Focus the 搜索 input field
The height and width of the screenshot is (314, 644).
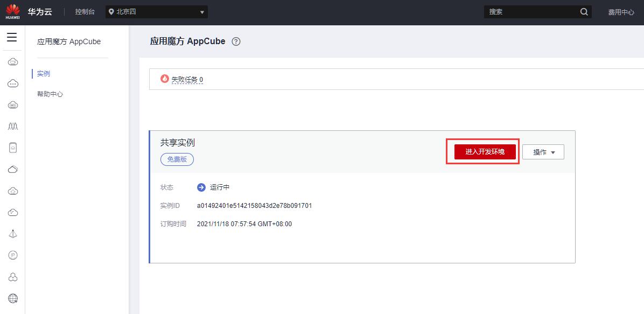(x=532, y=12)
